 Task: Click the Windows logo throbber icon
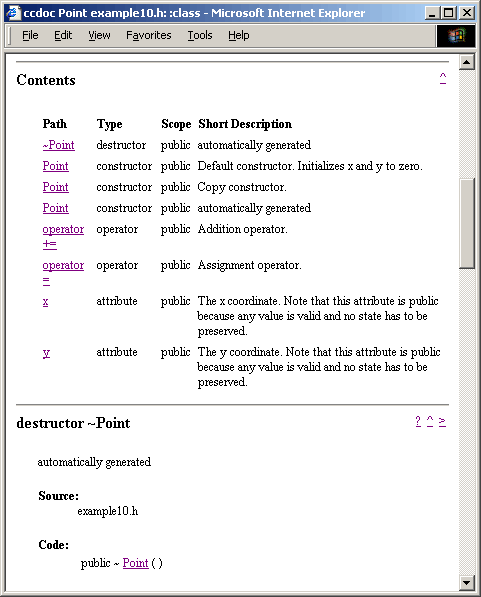456,36
